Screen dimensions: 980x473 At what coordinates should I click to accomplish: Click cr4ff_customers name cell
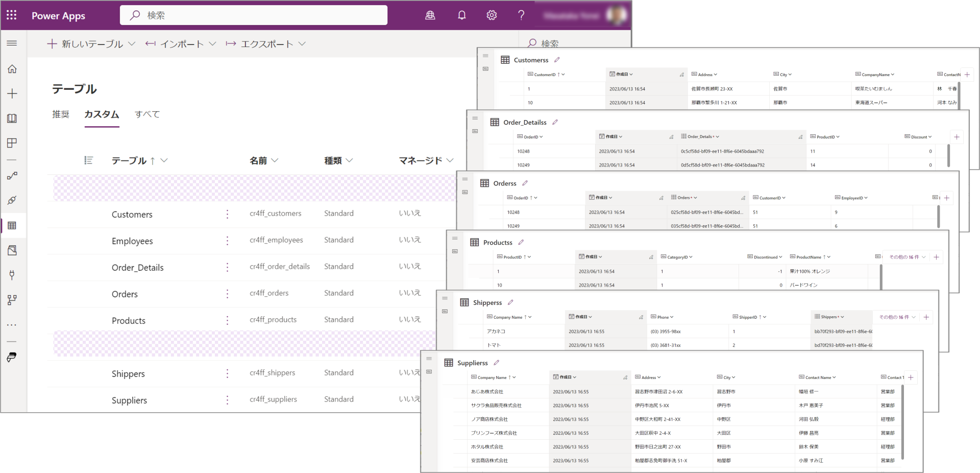[276, 214]
